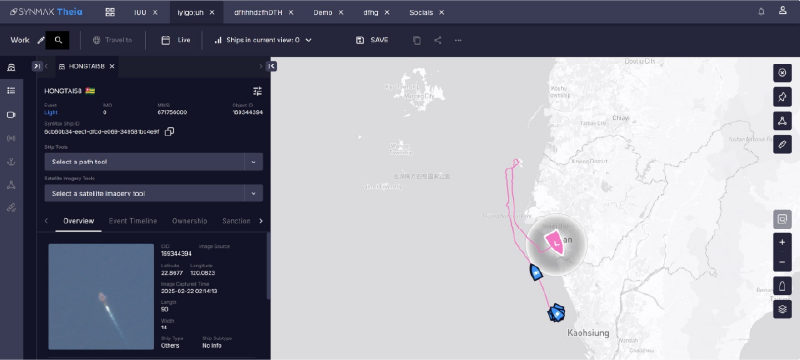
Task: Open the user account icon
Action: click(x=783, y=11)
